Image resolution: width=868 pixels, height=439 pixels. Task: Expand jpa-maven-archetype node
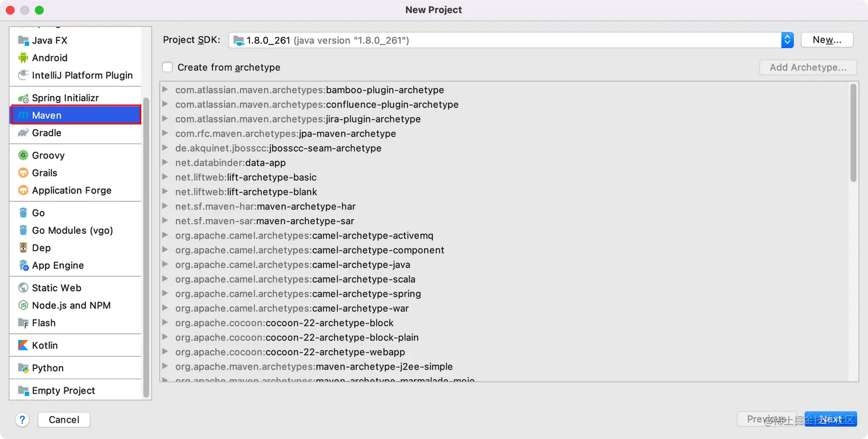(165, 133)
